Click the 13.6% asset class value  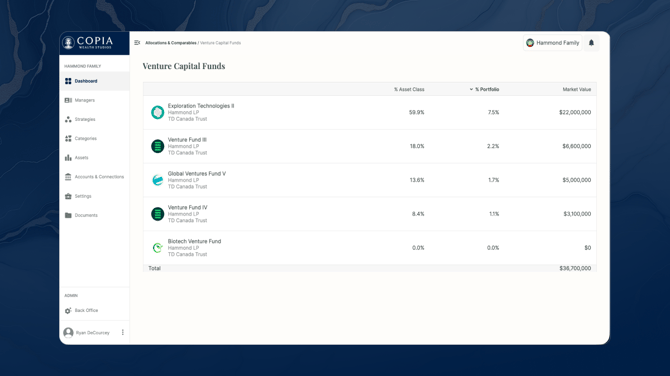click(417, 180)
